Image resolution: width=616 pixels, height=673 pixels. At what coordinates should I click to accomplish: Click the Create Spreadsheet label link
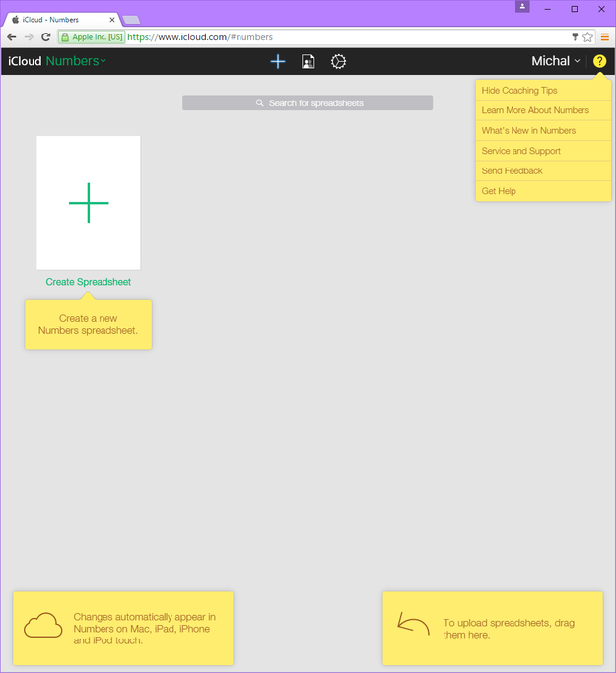[x=89, y=282]
